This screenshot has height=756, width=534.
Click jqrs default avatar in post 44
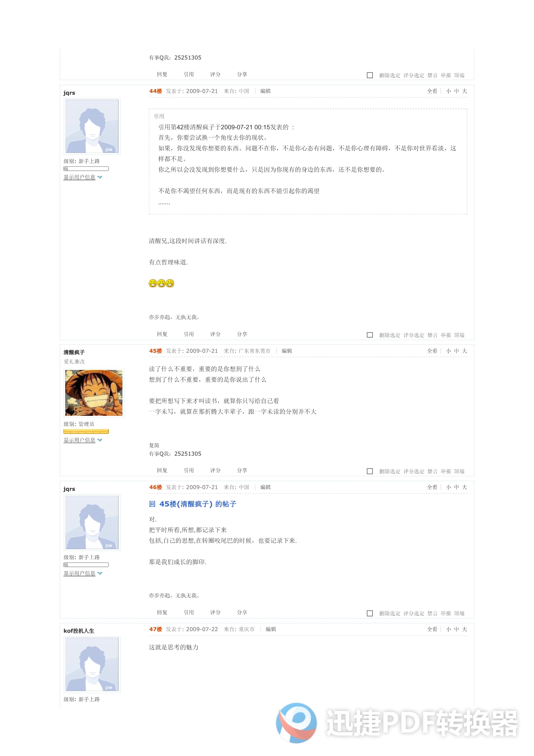coord(92,126)
